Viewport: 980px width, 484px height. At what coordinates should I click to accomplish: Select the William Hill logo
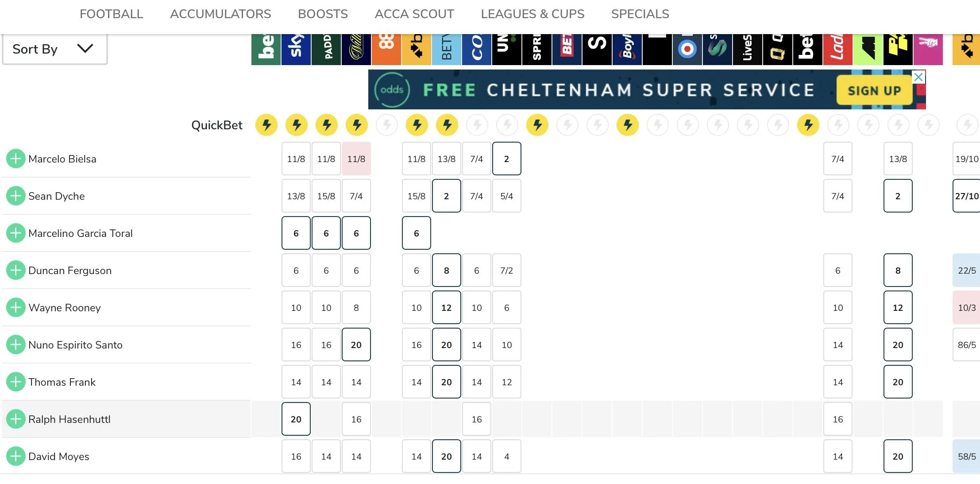(x=356, y=49)
